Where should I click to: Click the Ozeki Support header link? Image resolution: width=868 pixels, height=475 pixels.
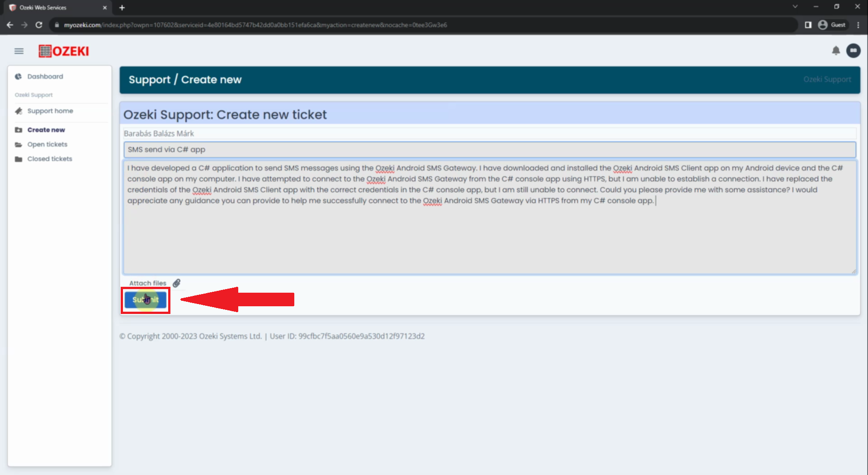(827, 79)
